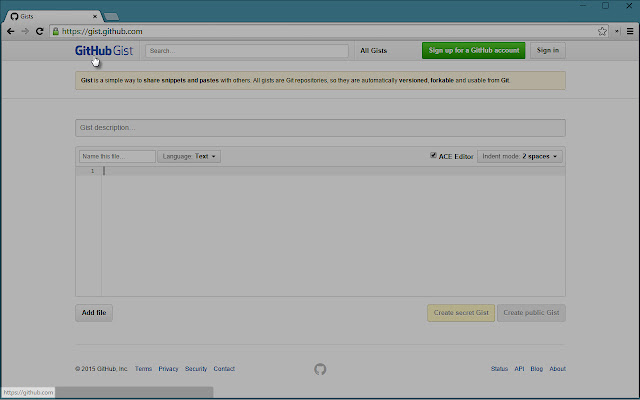Image resolution: width=640 pixels, height=400 pixels.
Task: Open the Status footer link
Action: pos(499,369)
